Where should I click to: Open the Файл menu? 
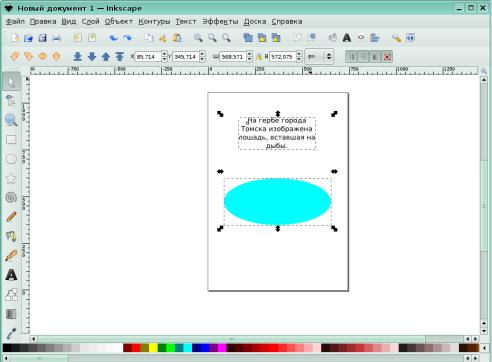pyautogui.click(x=15, y=22)
